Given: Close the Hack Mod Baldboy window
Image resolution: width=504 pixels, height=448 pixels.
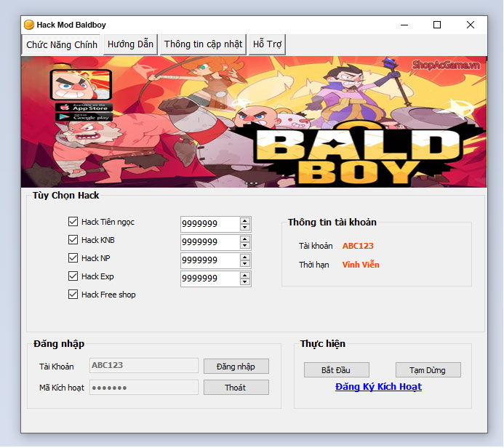Looking at the screenshot, I should [x=471, y=25].
